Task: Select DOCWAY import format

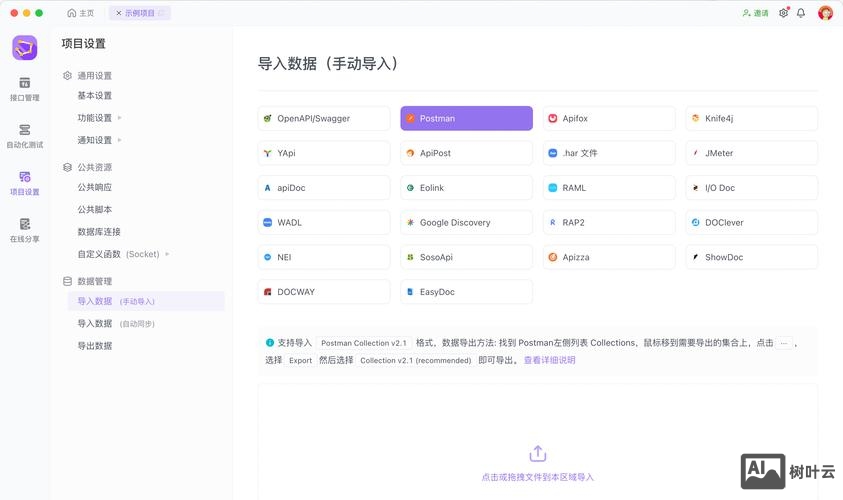Action: click(x=324, y=292)
